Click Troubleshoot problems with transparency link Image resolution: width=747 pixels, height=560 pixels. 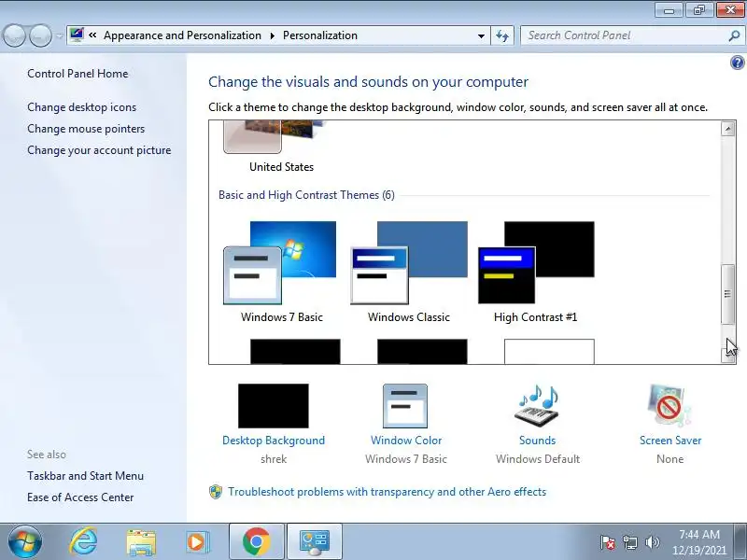coord(387,492)
